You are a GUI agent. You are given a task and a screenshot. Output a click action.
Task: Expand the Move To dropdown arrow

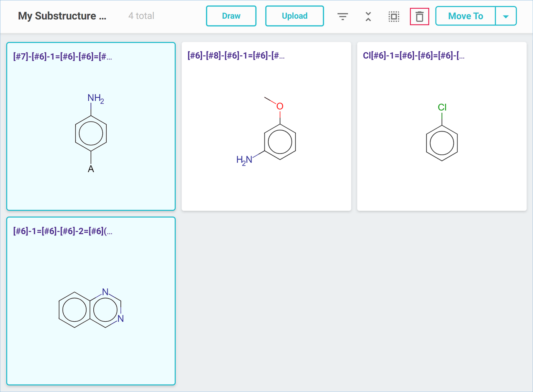point(506,16)
